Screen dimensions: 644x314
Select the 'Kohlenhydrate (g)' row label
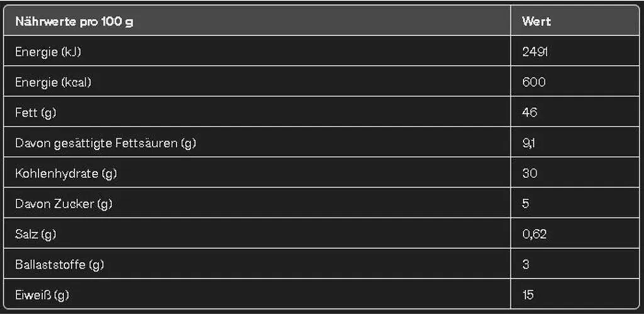(x=65, y=174)
